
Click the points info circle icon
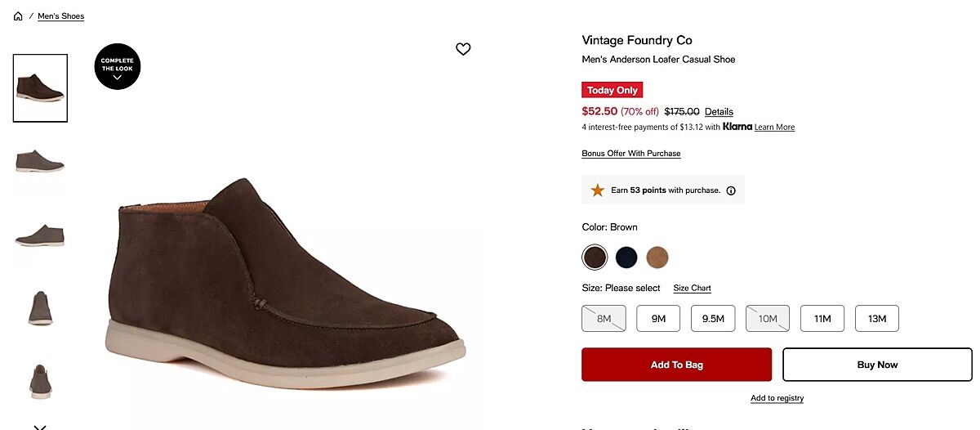731,190
